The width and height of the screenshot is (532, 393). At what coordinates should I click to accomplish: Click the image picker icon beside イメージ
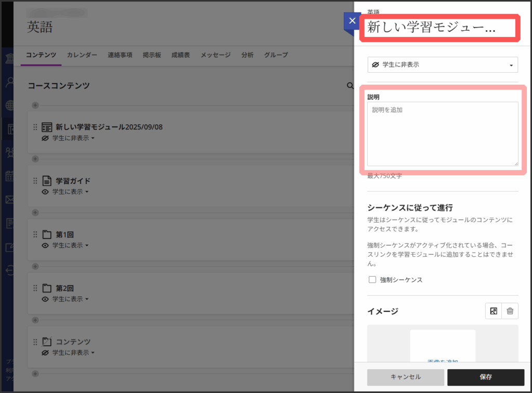(494, 311)
